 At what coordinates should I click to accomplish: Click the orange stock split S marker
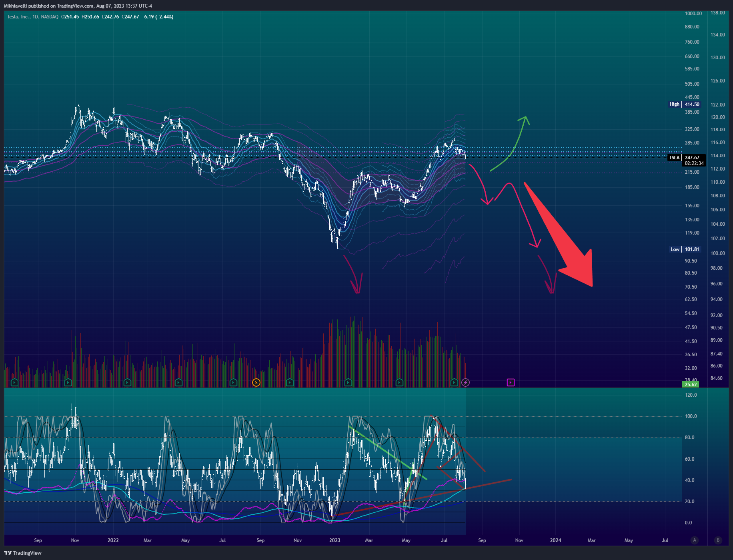click(256, 383)
